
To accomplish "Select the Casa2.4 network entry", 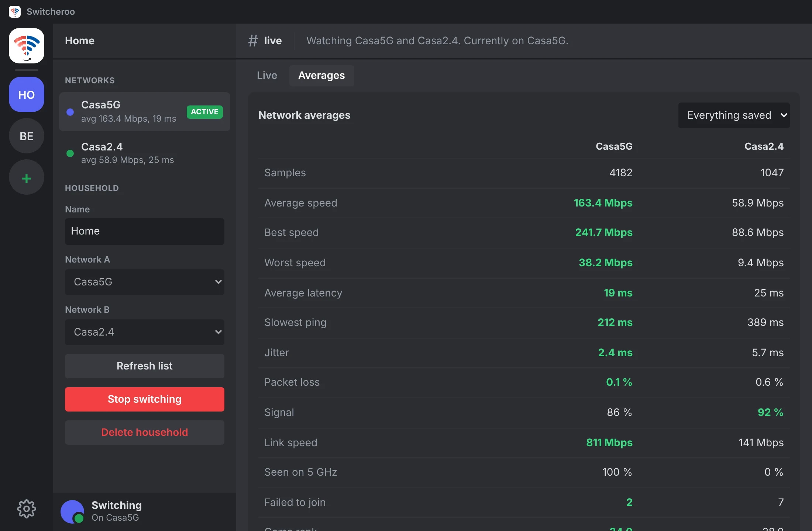I will point(145,153).
